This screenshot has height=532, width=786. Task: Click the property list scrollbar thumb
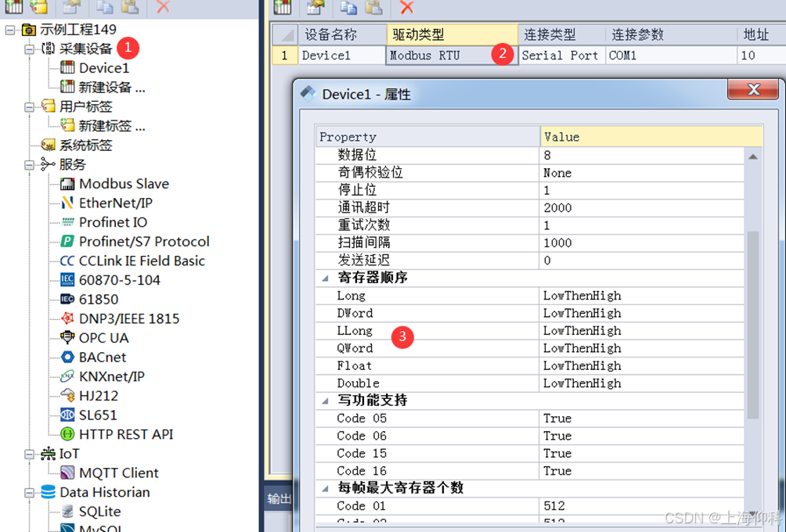point(753,325)
